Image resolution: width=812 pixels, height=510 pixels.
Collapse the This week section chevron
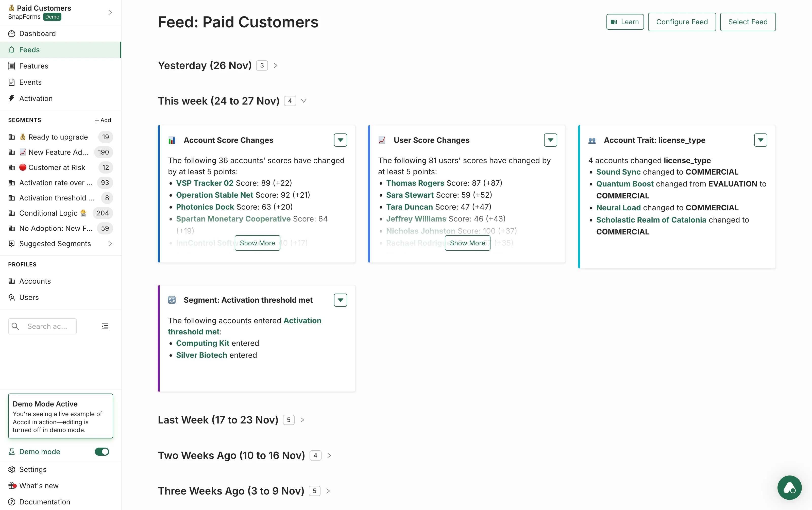coord(303,101)
